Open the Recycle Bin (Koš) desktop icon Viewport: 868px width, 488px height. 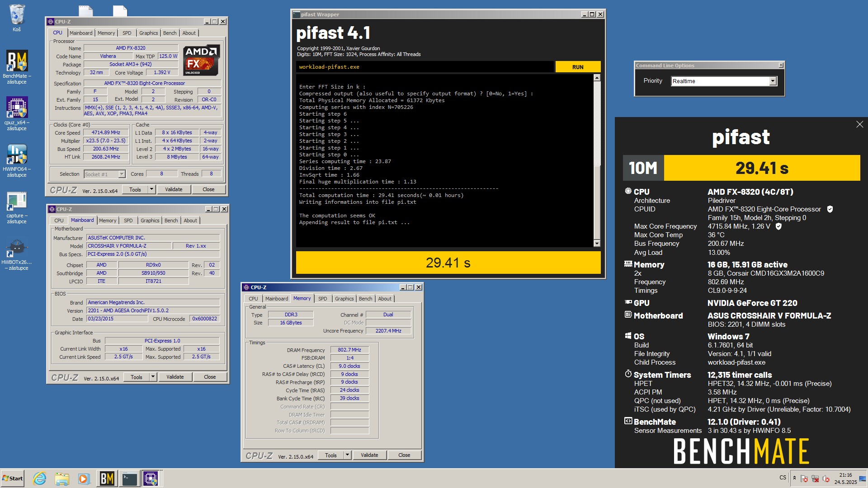17,18
